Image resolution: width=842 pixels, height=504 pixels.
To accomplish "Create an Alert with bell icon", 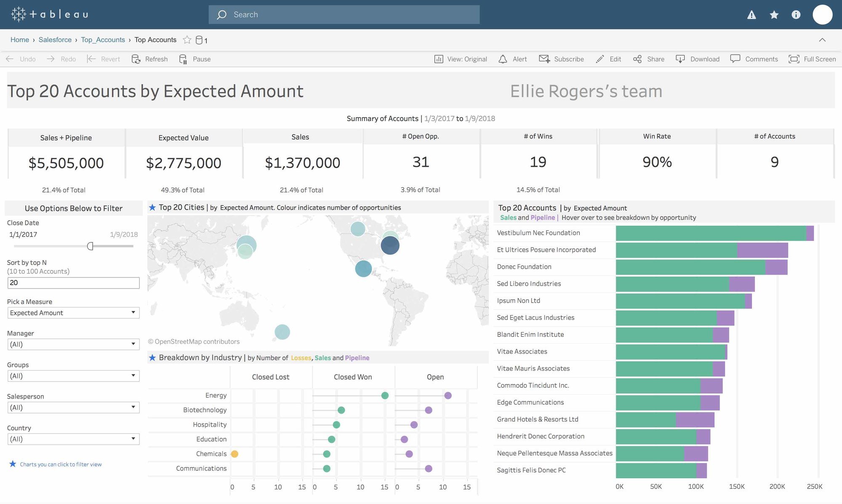I will (512, 59).
